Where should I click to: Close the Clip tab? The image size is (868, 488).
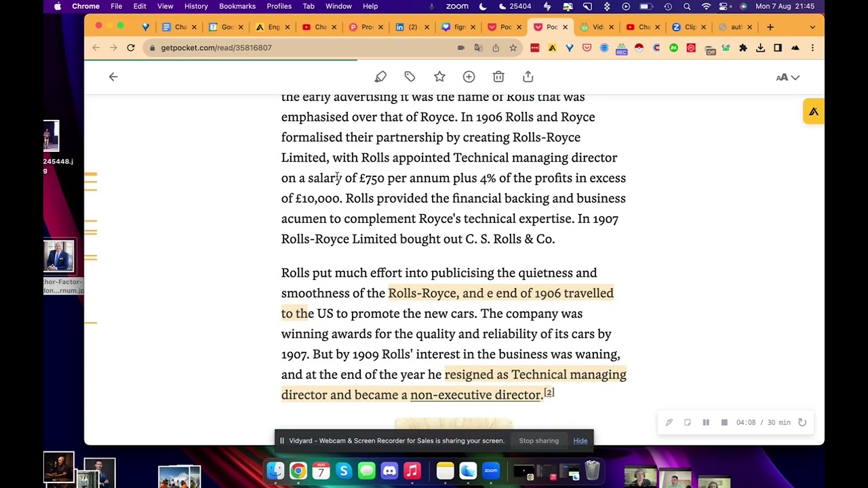(x=703, y=27)
